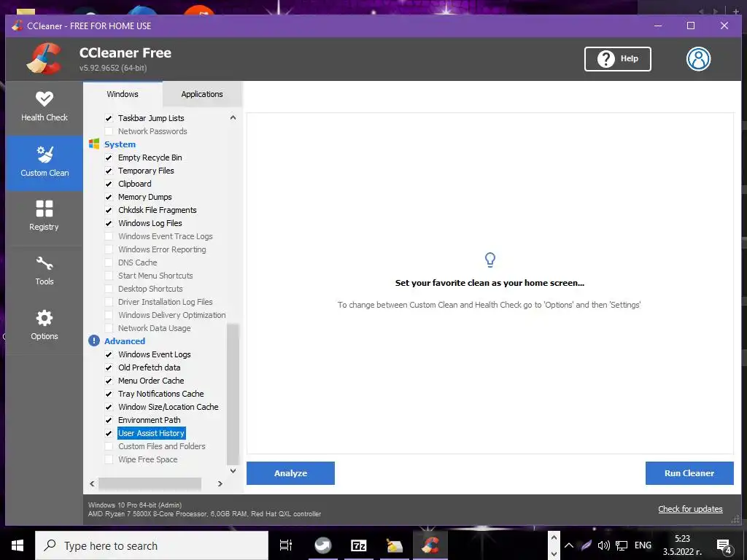Viewport: 747px width, 560px height.
Task: Click the taskbar toolbar down arrow
Action: (x=554, y=554)
